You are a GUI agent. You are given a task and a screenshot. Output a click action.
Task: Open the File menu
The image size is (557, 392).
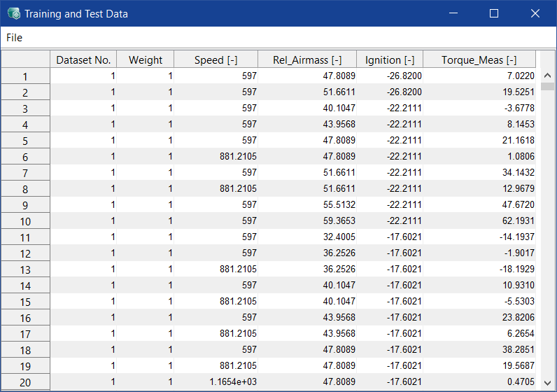[x=14, y=38]
